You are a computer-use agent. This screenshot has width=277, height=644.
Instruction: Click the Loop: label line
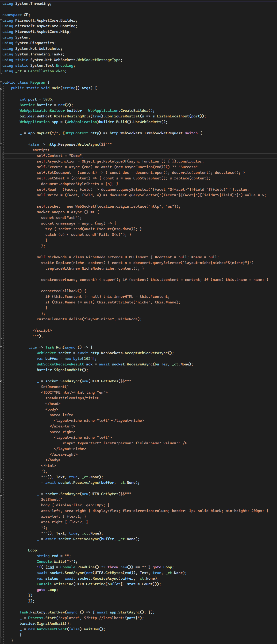click(34, 550)
